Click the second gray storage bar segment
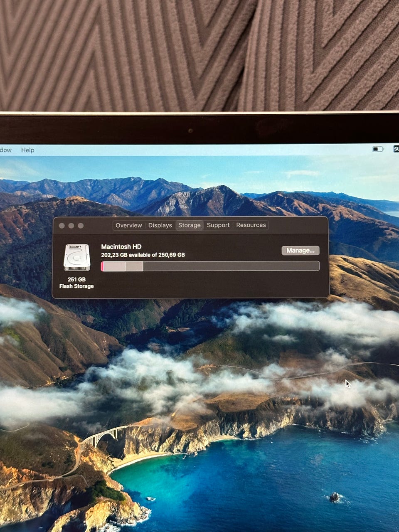 (x=134, y=266)
